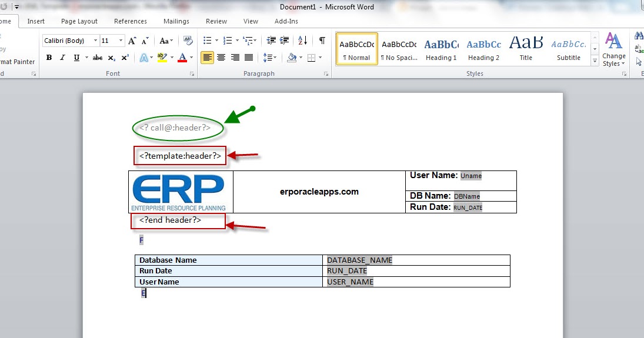The image size is (644, 338).
Task: Click the USER_NAME form field
Action: point(351,282)
